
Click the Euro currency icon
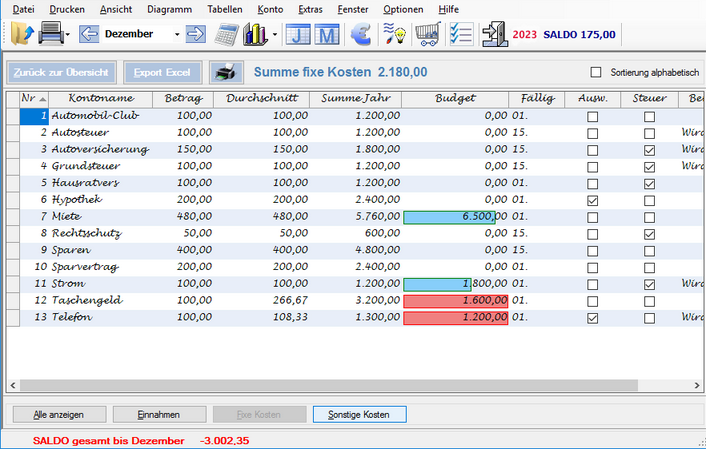359,34
